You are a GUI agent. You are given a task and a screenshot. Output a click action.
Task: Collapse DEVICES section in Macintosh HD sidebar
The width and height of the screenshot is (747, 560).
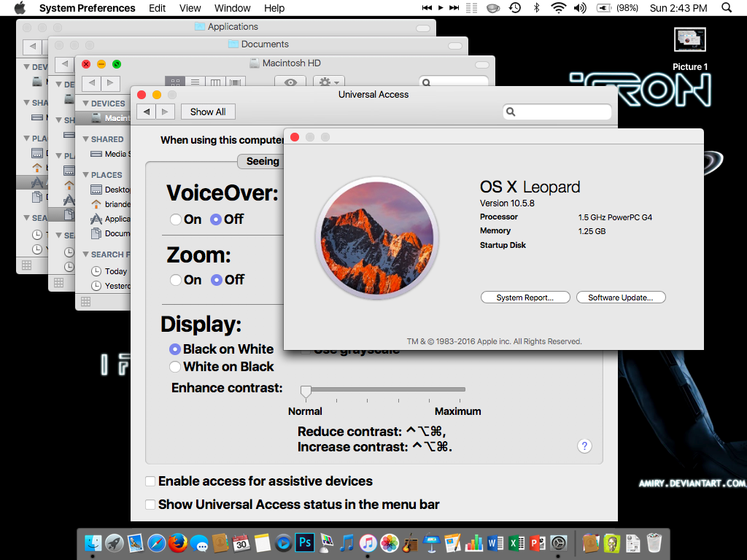86,104
